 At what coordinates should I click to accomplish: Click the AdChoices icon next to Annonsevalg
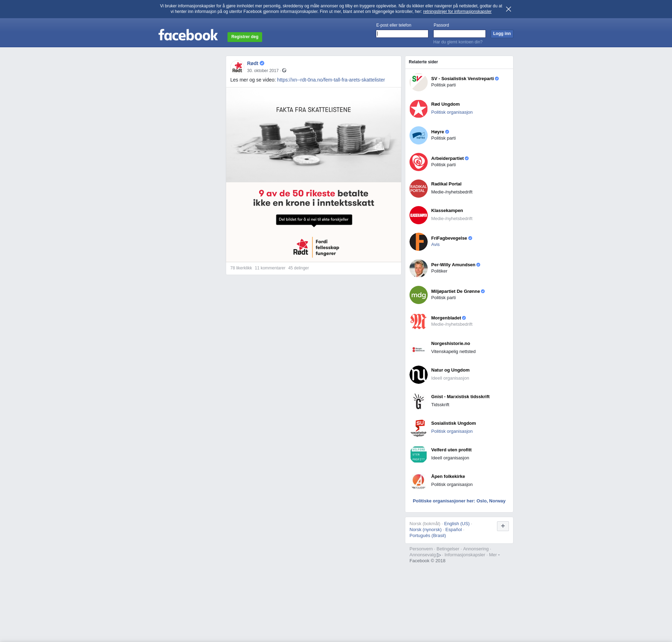[439, 555]
